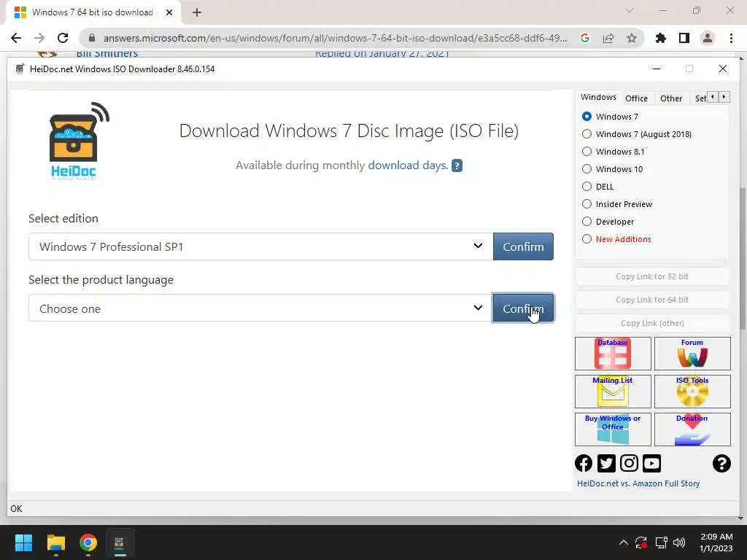
Task: Switch to the Office tab
Action: click(x=636, y=98)
